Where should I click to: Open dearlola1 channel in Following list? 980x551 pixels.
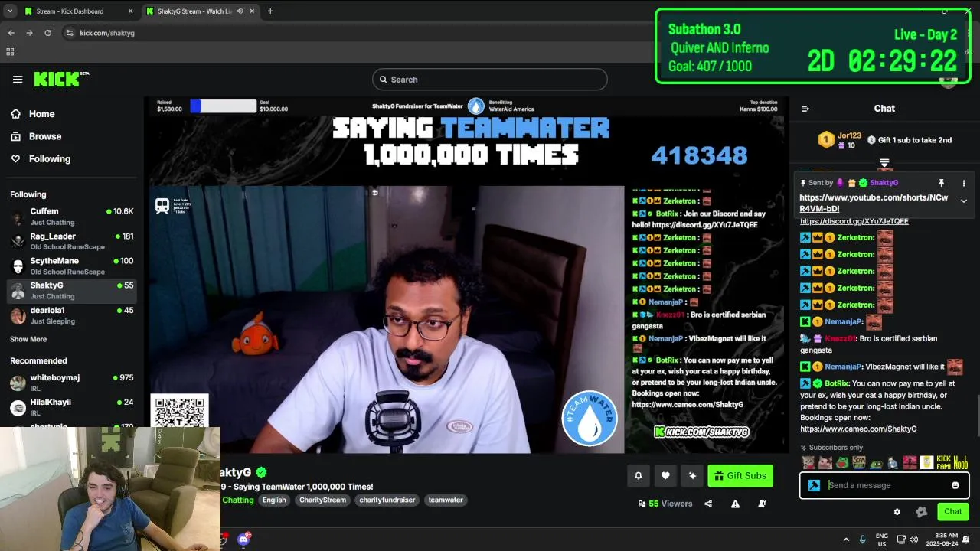click(72, 315)
